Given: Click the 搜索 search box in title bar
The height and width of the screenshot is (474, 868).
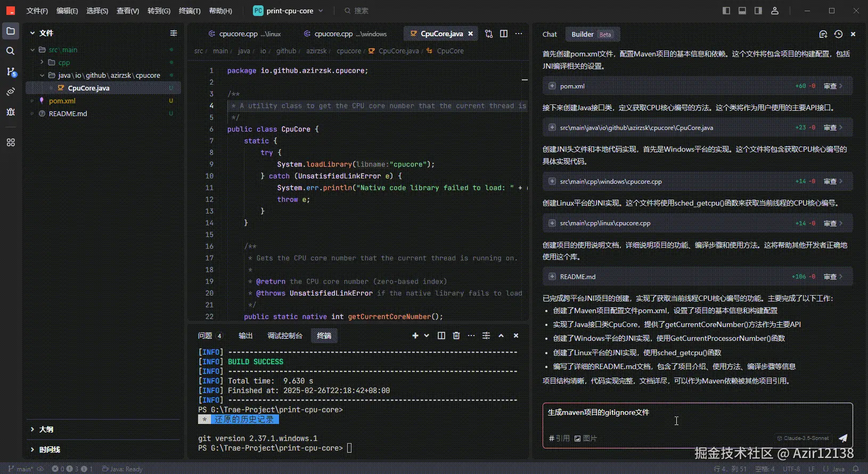Looking at the screenshot, I should coord(356,11).
